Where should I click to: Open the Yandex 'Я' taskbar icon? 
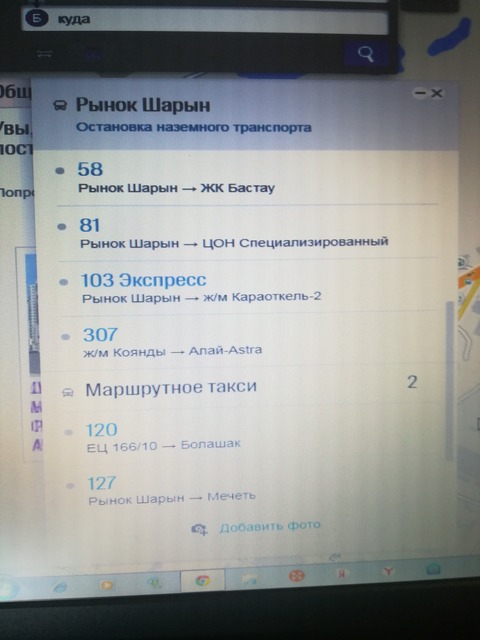[342, 574]
